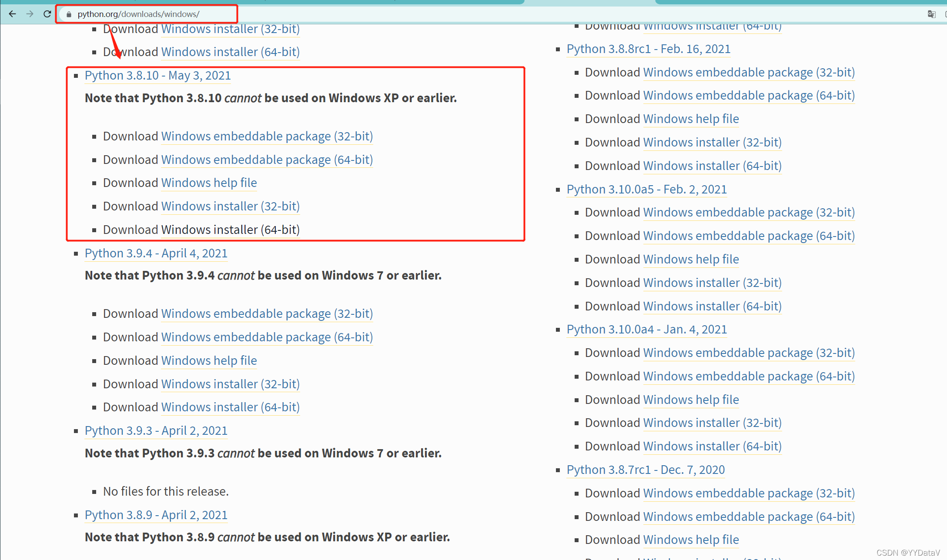Open the Python 3.10.0a4 release page
Image resolution: width=947 pixels, height=560 pixels.
[646, 329]
